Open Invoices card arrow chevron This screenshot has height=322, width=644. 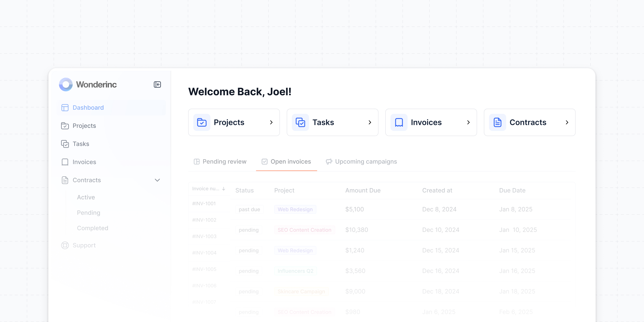(468, 122)
